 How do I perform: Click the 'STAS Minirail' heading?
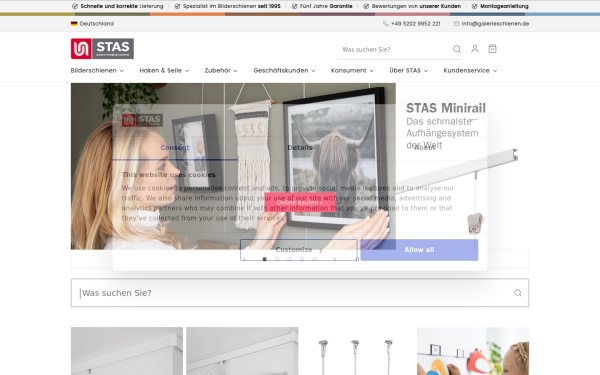pyautogui.click(x=446, y=108)
